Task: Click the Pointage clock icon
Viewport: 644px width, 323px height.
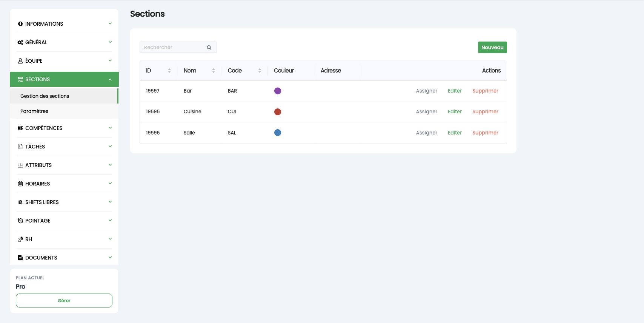Action: coord(20,221)
